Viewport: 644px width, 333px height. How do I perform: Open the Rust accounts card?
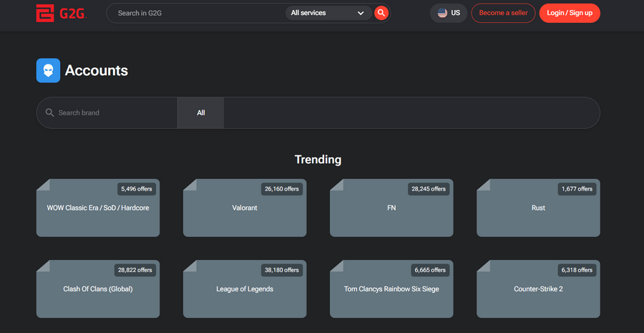[x=538, y=208]
